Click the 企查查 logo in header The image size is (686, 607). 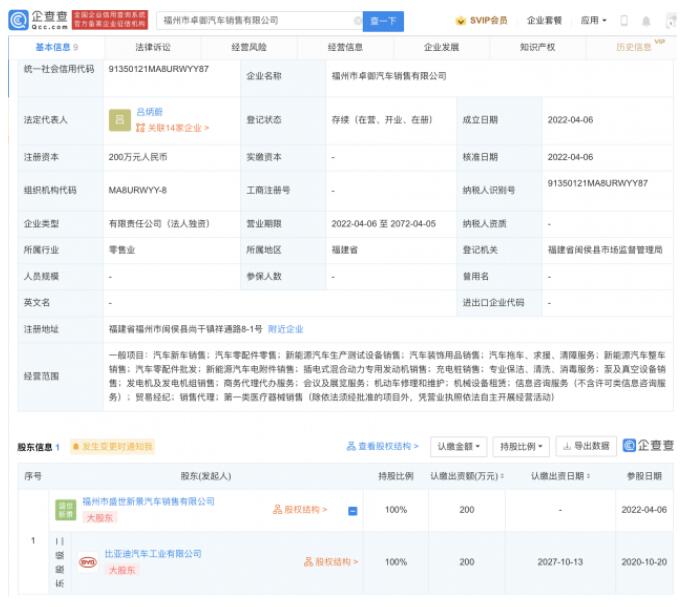41,19
